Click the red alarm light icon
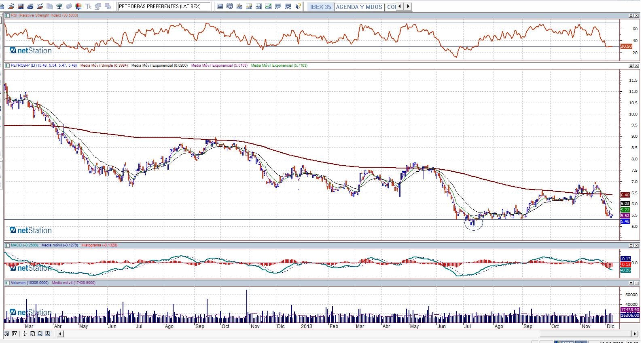 [79, 6]
